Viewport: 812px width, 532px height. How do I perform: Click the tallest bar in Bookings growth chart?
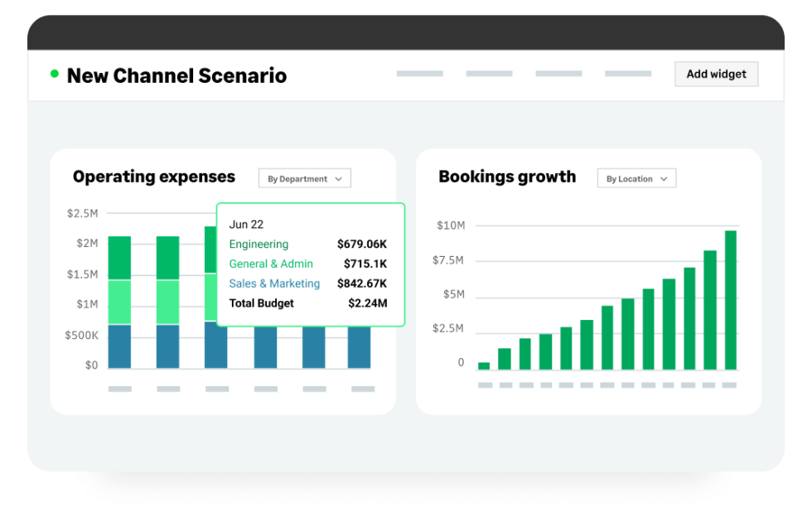(732, 298)
